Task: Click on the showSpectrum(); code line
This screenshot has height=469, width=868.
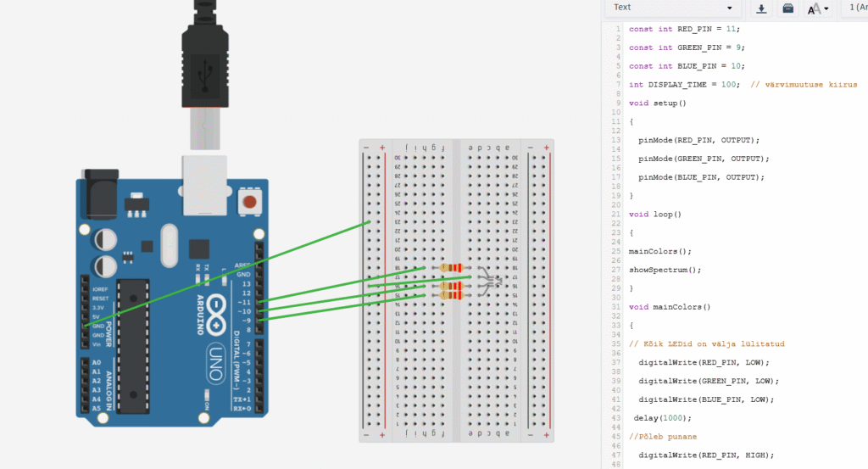Action: 665,270
